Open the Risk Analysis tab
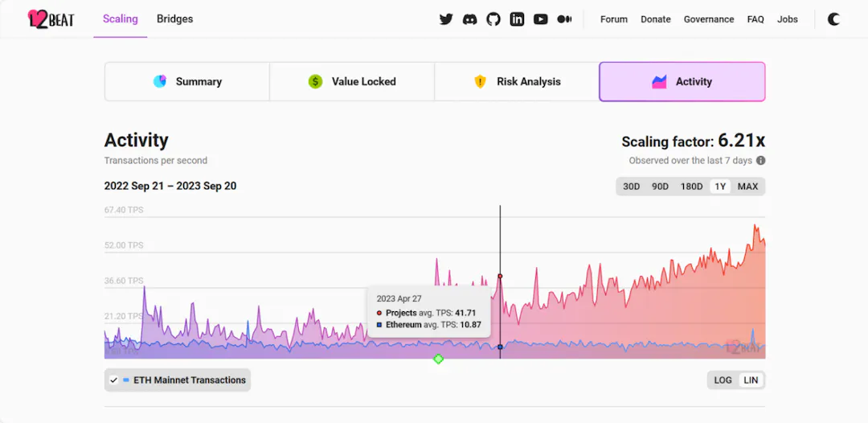Screen dimensions: 868x423 click(x=517, y=81)
